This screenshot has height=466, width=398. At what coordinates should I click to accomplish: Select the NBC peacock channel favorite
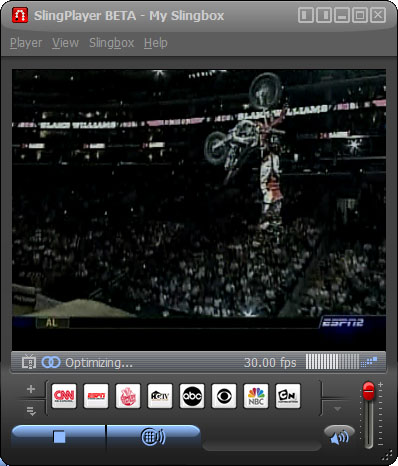(x=256, y=396)
